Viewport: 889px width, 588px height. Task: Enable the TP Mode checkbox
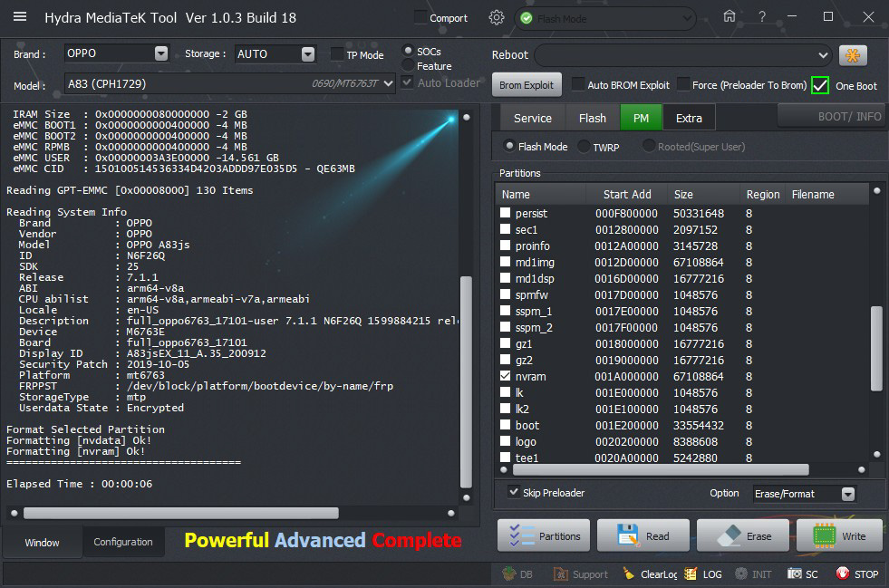click(x=338, y=54)
